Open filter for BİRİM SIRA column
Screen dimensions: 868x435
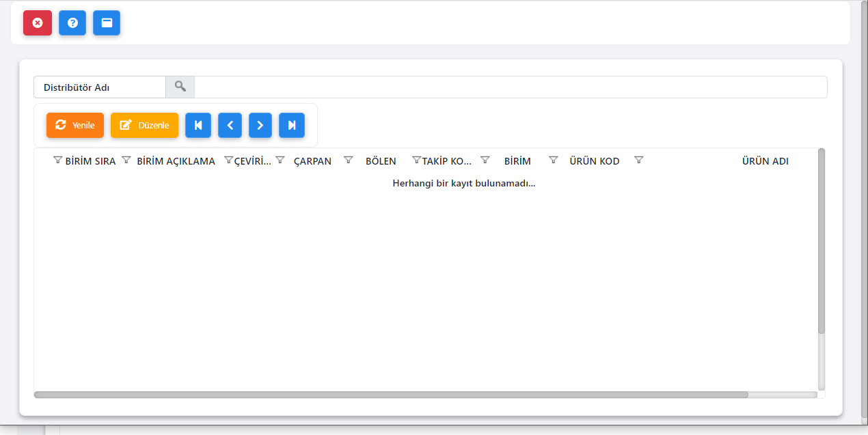(57, 160)
